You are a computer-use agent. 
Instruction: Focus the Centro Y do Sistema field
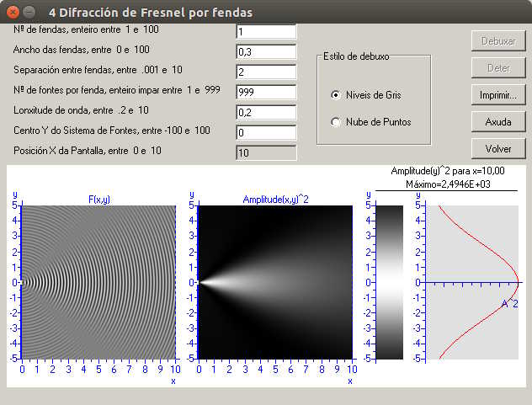pos(266,132)
